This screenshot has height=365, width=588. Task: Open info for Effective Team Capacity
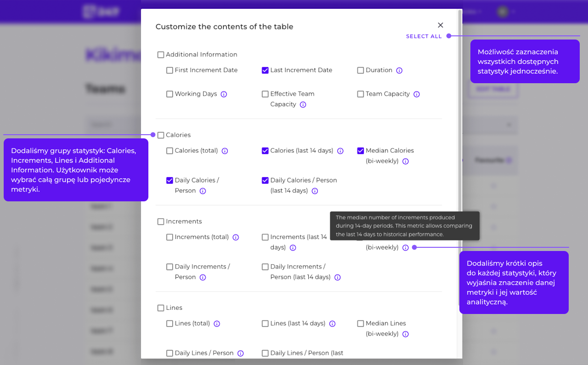(x=303, y=104)
